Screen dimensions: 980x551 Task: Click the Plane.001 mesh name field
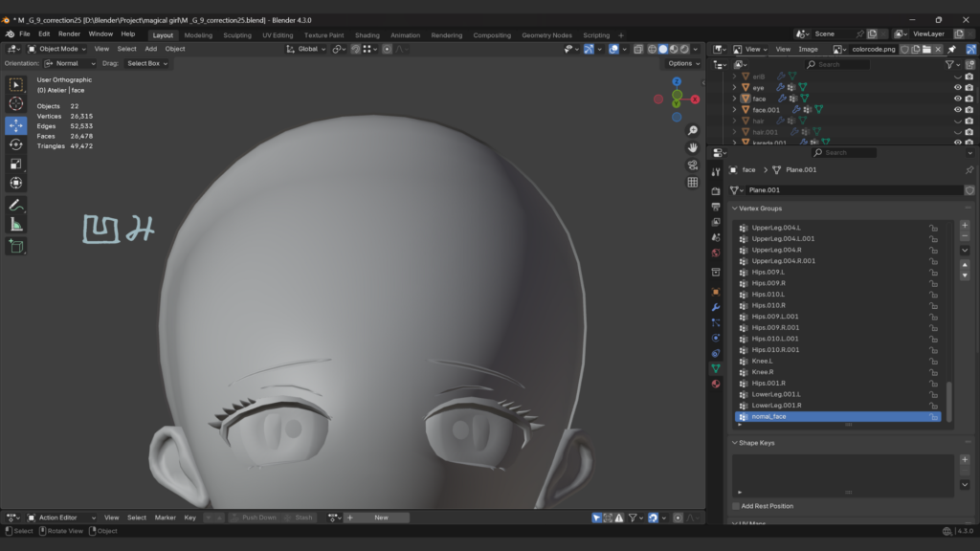coord(852,190)
